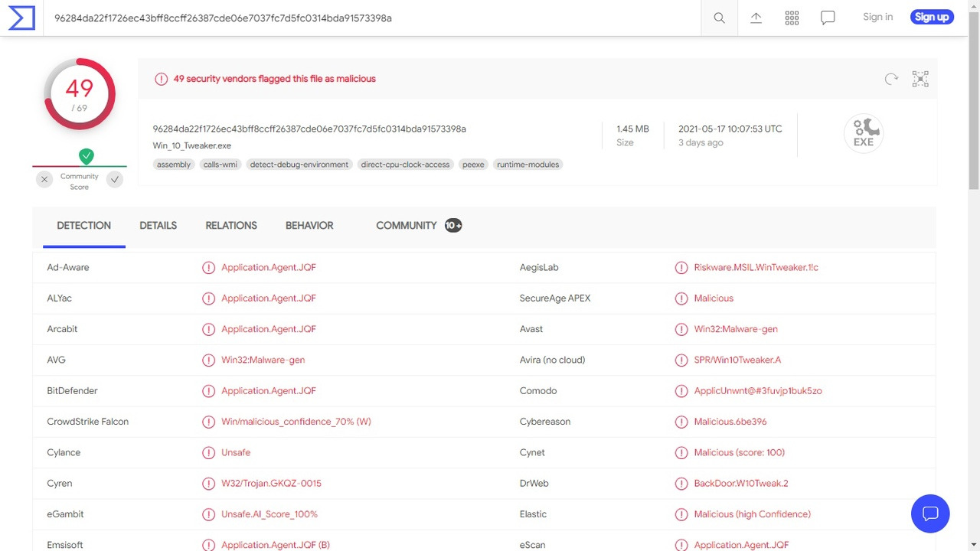Open the BEHAVIOR tab
Image resolution: width=980 pixels, height=551 pixels.
(x=309, y=226)
